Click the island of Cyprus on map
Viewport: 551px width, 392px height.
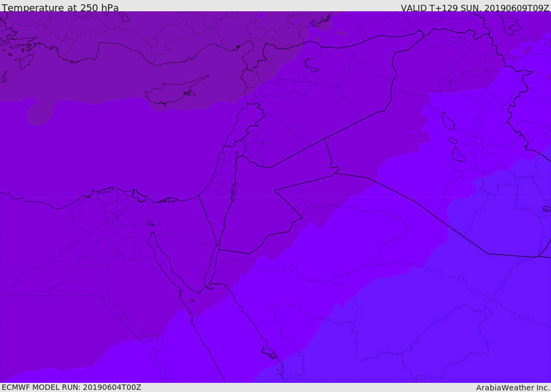176,91
